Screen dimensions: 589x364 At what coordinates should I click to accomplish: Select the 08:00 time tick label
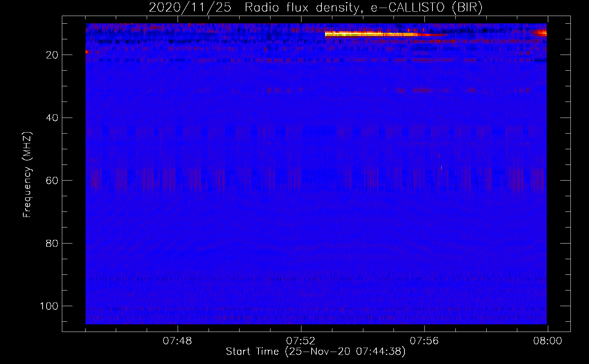[x=548, y=341]
